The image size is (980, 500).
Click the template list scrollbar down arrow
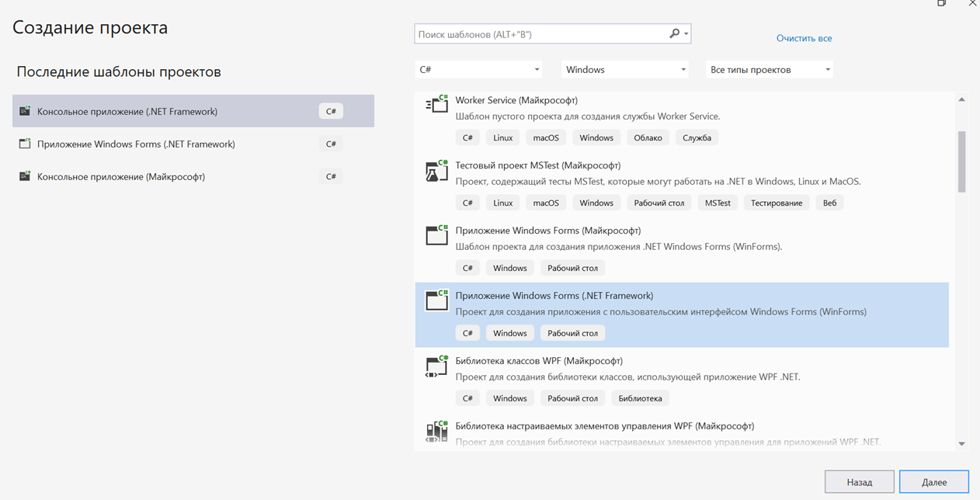click(961, 443)
